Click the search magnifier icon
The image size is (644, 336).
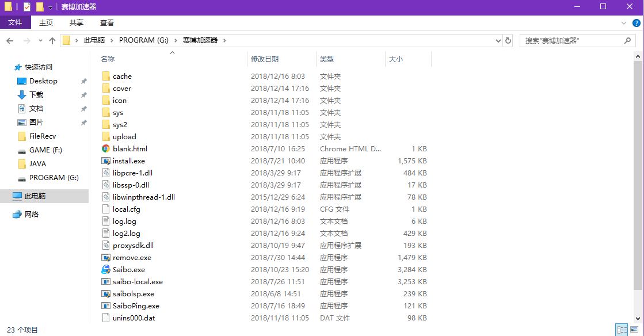627,40
